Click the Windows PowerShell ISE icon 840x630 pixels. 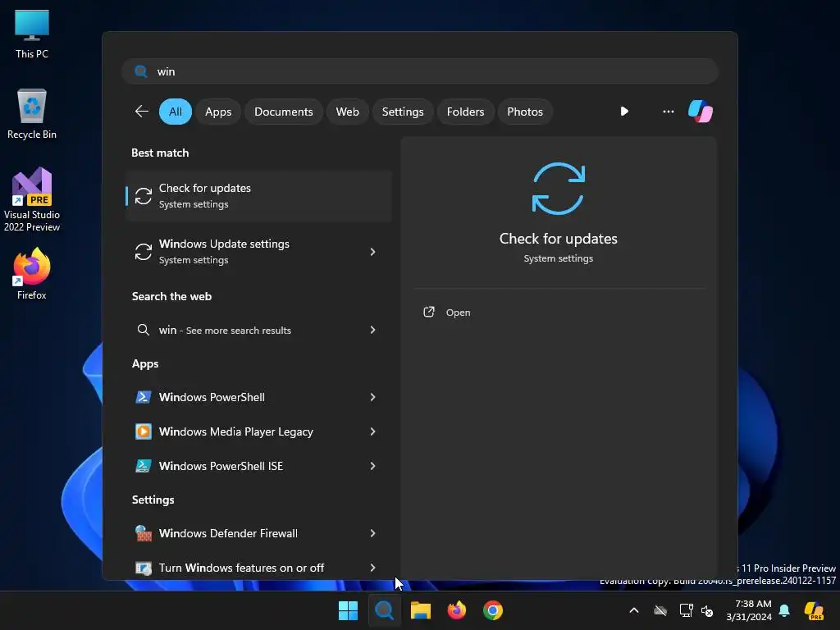(x=143, y=466)
